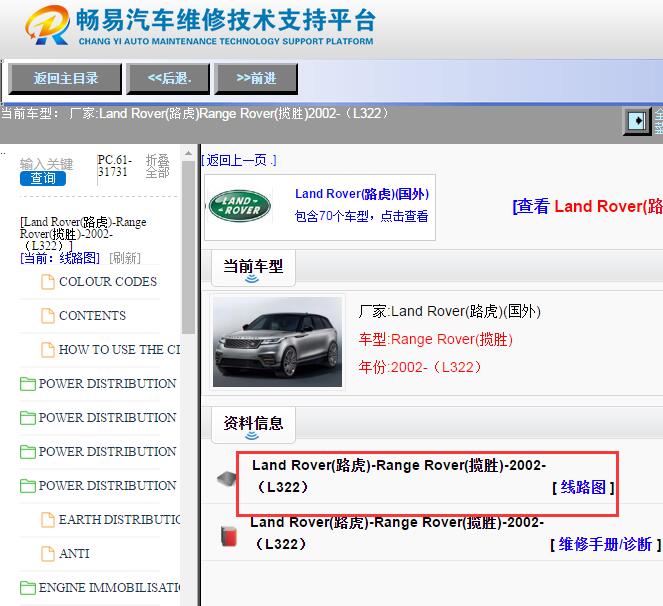Select the 当前车型 tab
The image size is (663, 606).
[x=253, y=268]
